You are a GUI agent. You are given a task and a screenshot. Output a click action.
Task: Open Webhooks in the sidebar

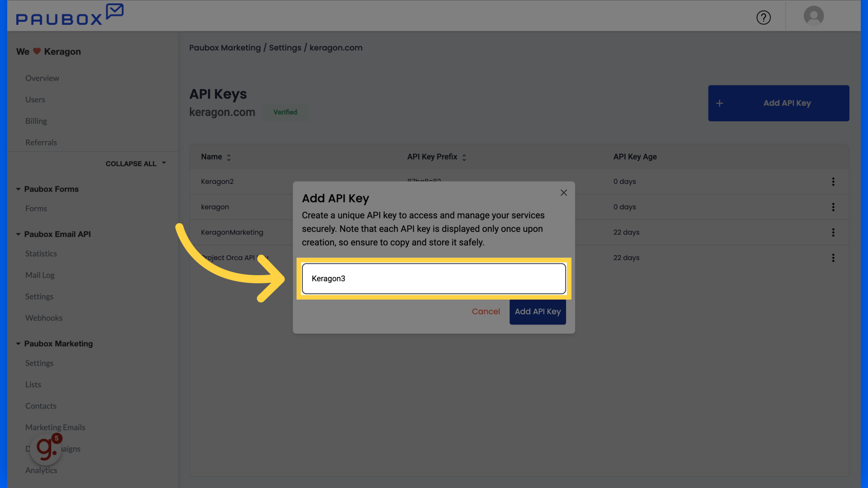click(44, 318)
